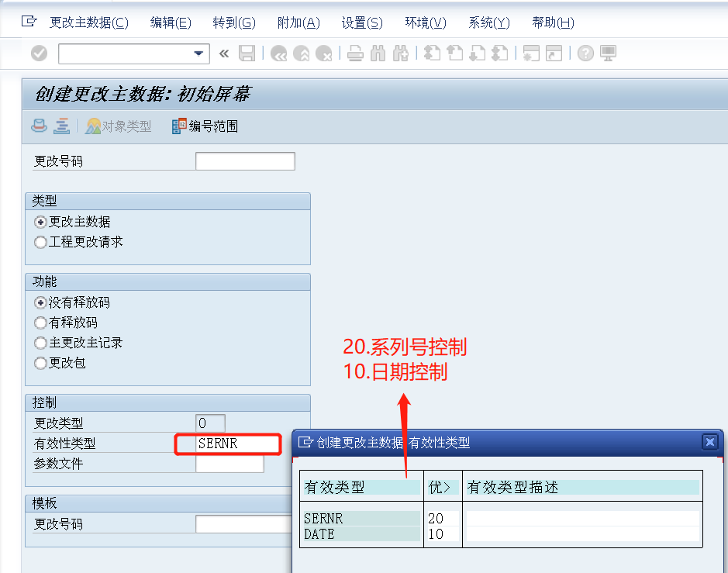Image resolution: width=728 pixels, height=573 pixels.
Task: Select the SERNR row in the popup
Action: click(x=361, y=518)
